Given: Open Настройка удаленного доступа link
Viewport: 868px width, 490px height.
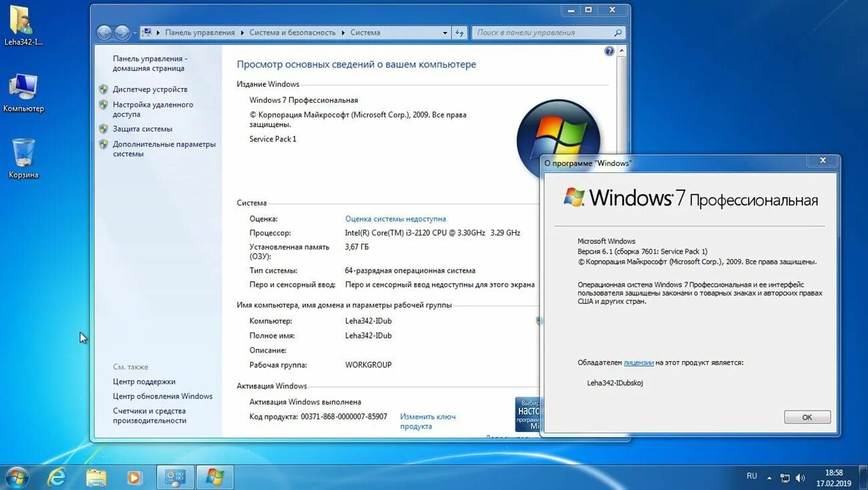Looking at the screenshot, I should pos(153,109).
